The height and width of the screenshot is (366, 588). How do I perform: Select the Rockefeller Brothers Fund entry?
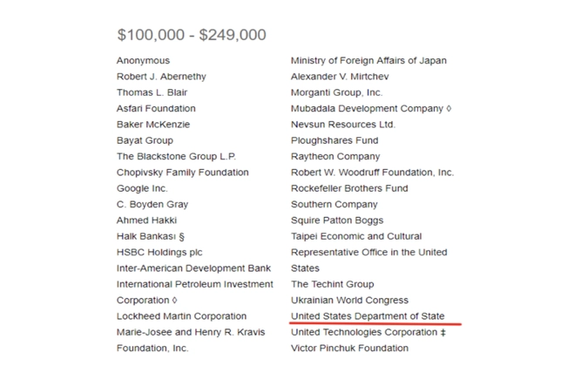click(349, 188)
